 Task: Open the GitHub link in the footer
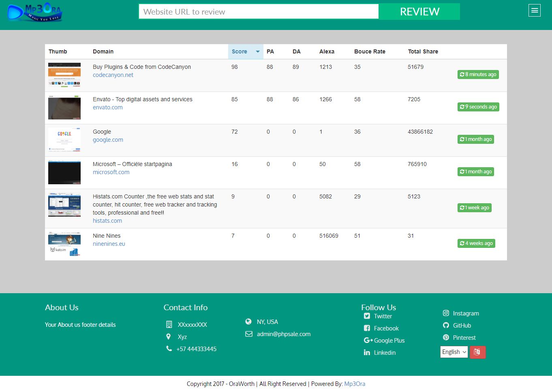click(462, 326)
